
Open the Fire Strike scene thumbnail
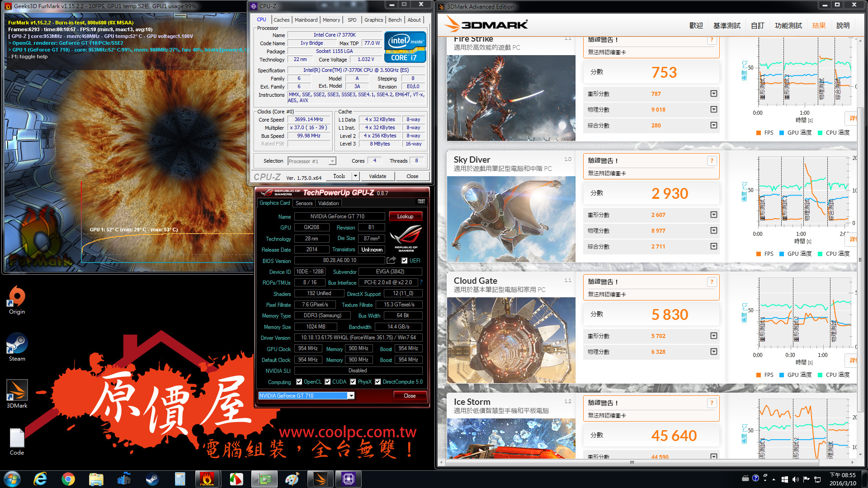511,98
